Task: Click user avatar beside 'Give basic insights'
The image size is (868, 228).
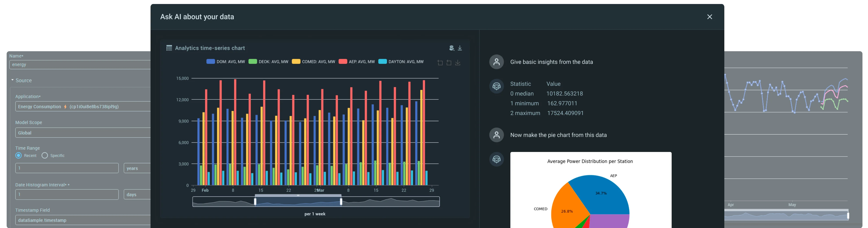Action: (x=496, y=62)
